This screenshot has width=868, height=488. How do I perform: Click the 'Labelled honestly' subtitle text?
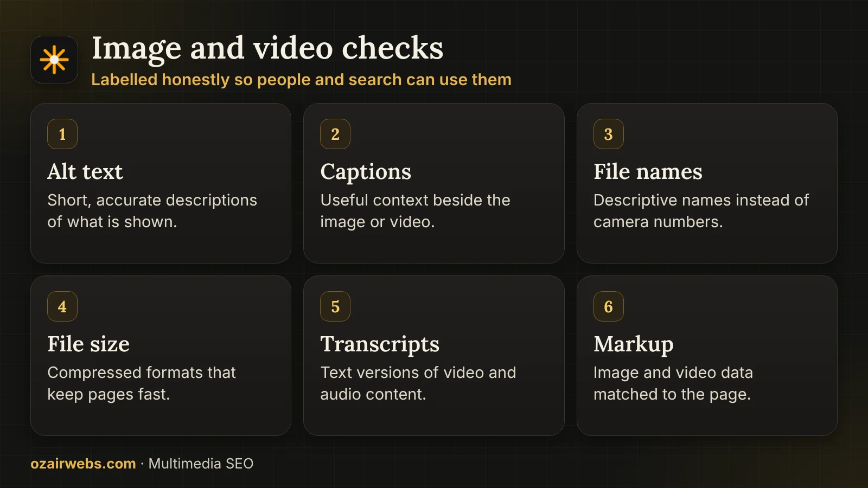301,80
